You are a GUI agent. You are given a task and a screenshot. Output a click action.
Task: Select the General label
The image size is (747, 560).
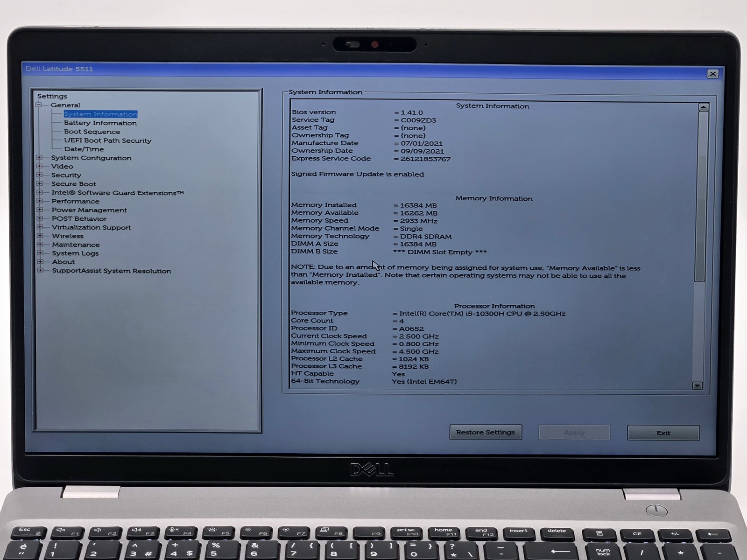click(x=65, y=105)
